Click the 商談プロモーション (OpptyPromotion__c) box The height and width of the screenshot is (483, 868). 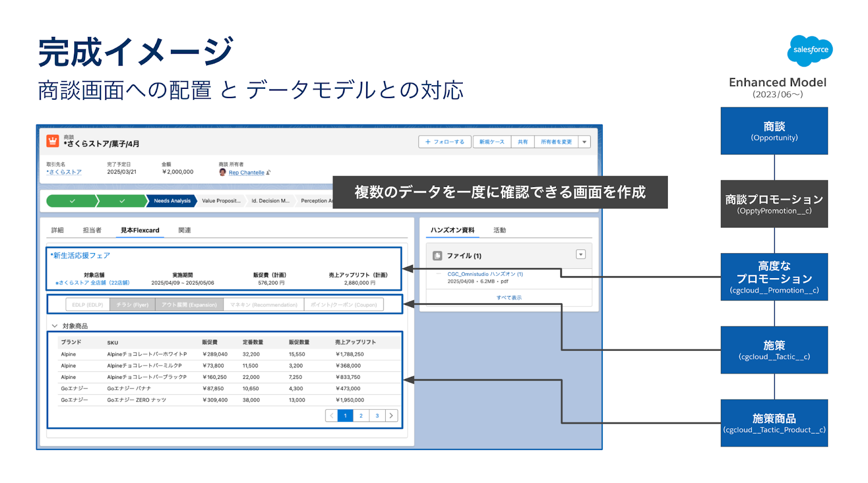774,204
